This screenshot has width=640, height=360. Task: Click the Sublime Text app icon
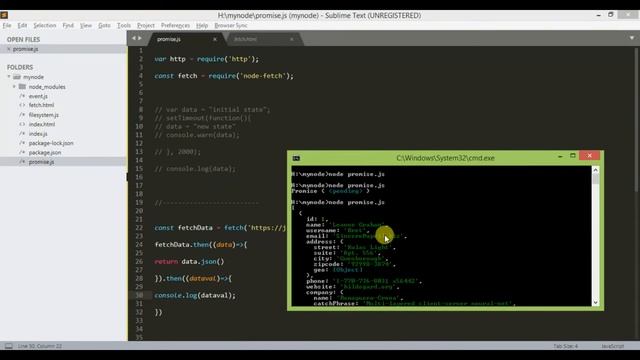[x=4, y=15]
